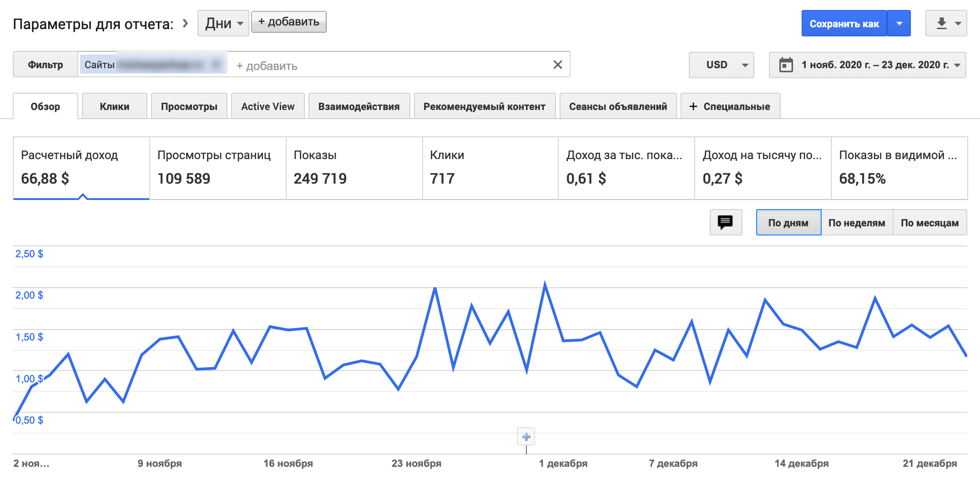
Task: Click the Сохранить как button
Action: 844,24
